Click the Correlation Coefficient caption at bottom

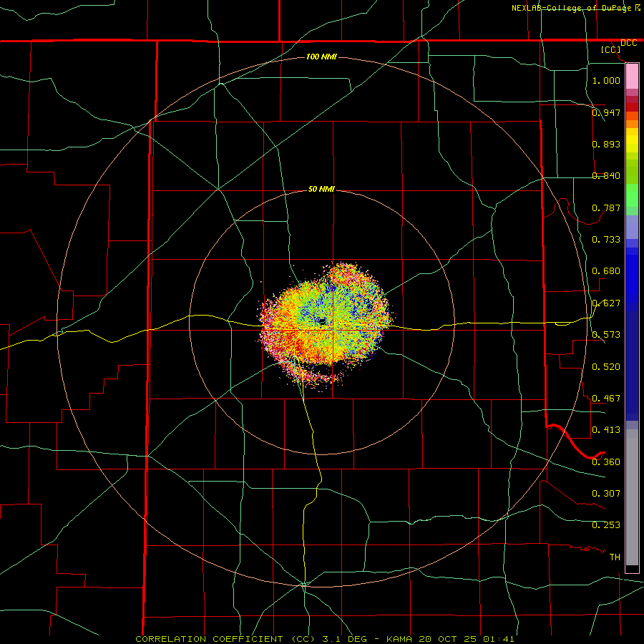[325, 639]
